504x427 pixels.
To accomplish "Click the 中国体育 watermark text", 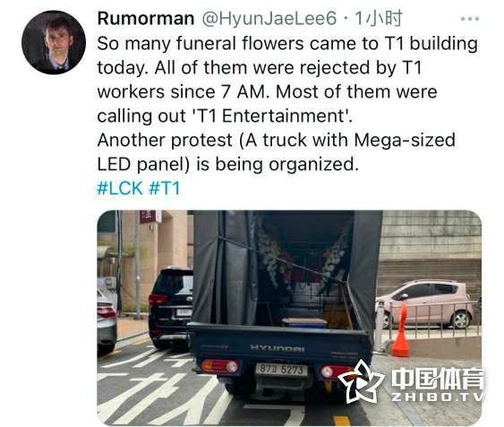I will click(437, 379).
